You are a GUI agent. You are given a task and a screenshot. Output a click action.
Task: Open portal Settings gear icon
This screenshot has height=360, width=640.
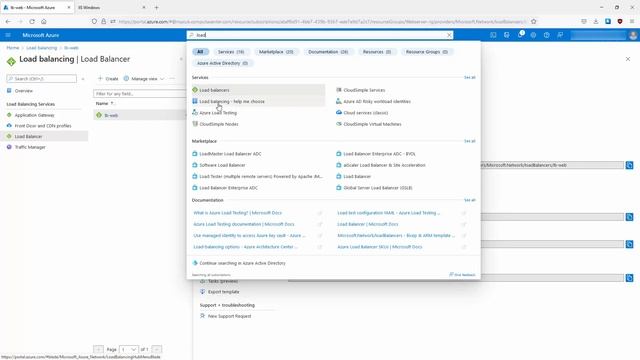(x=533, y=35)
